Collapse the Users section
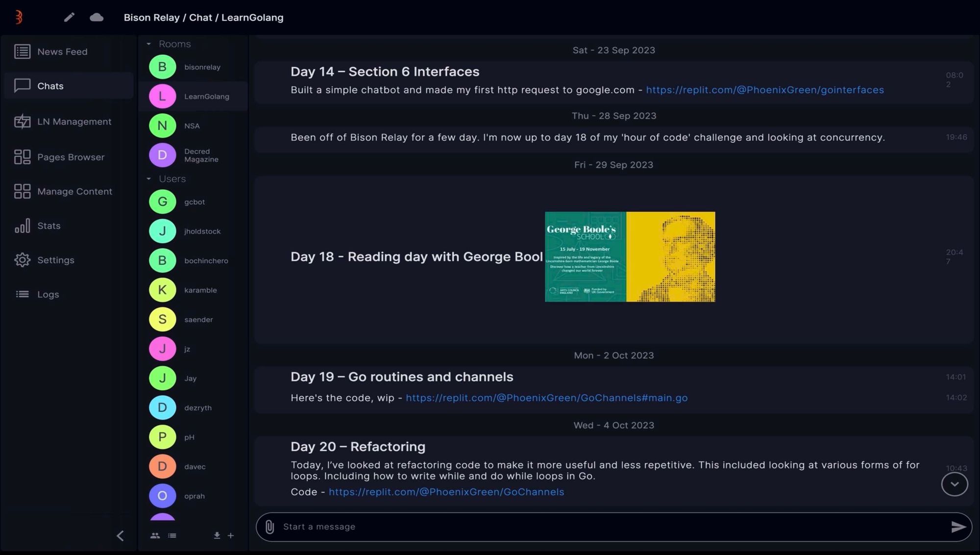The height and width of the screenshot is (555, 980). point(149,179)
